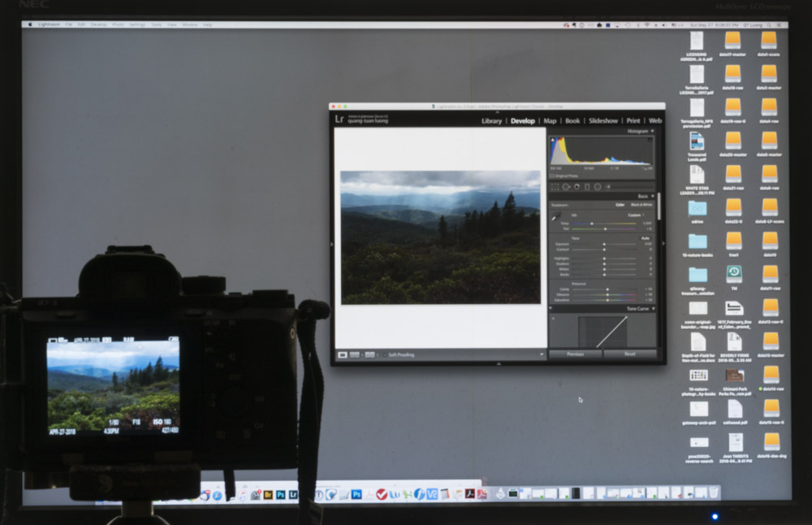
Task: Switch to the Web module
Action: [655, 121]
